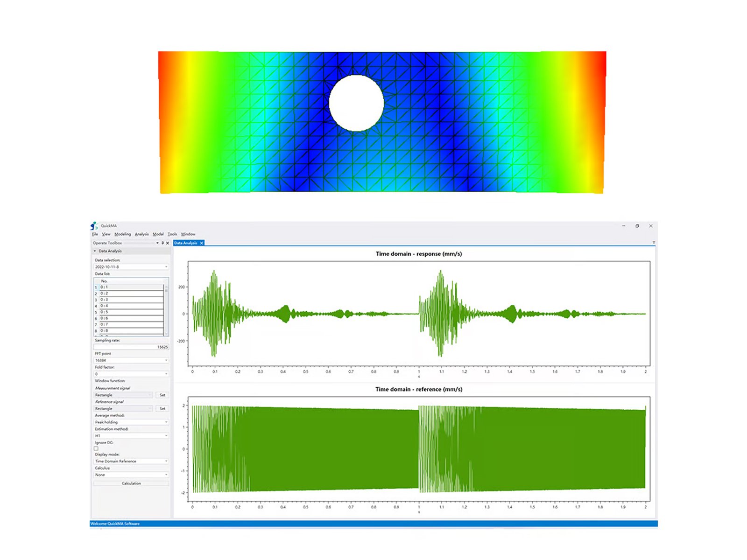Screen dimensions: 747x560
Task: Collapse the Data Analysis section
Action: 95,251
